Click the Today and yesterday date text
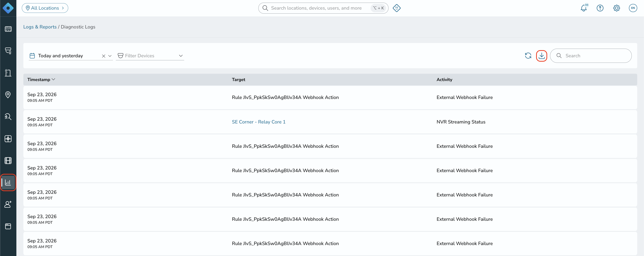This screenshot has height=256, width=644. pos(60,56)
